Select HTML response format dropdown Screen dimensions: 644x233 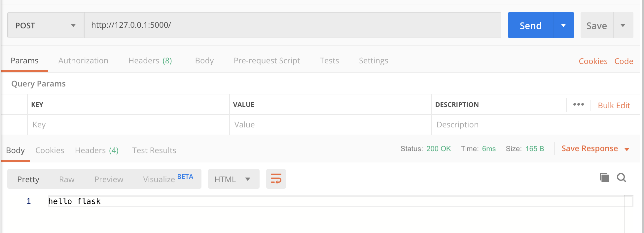coord(233,179)
